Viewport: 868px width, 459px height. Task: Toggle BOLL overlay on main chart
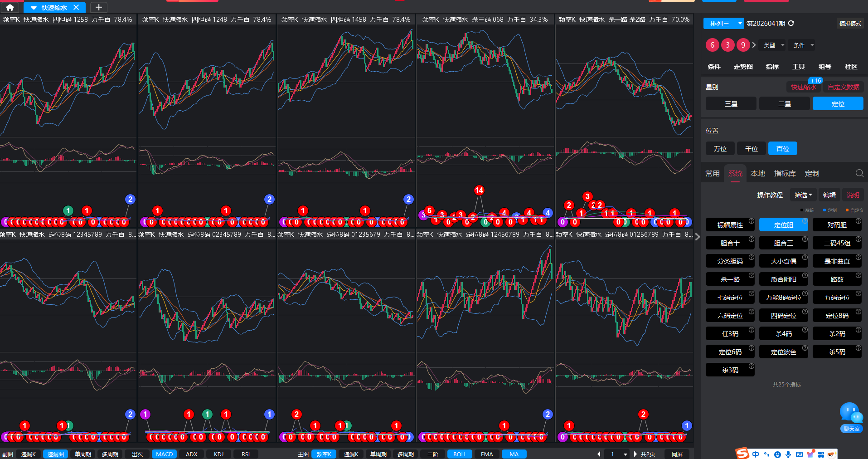point(460,454)
